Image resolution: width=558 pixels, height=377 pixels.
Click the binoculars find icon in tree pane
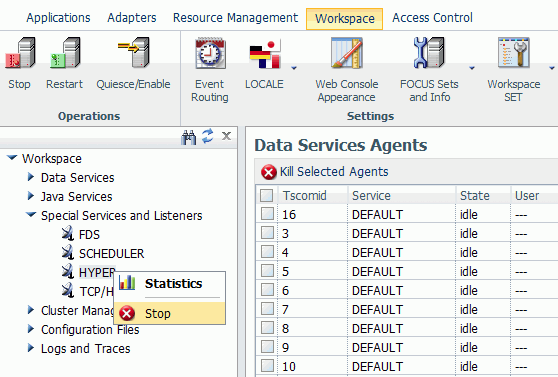coord(189,137)
